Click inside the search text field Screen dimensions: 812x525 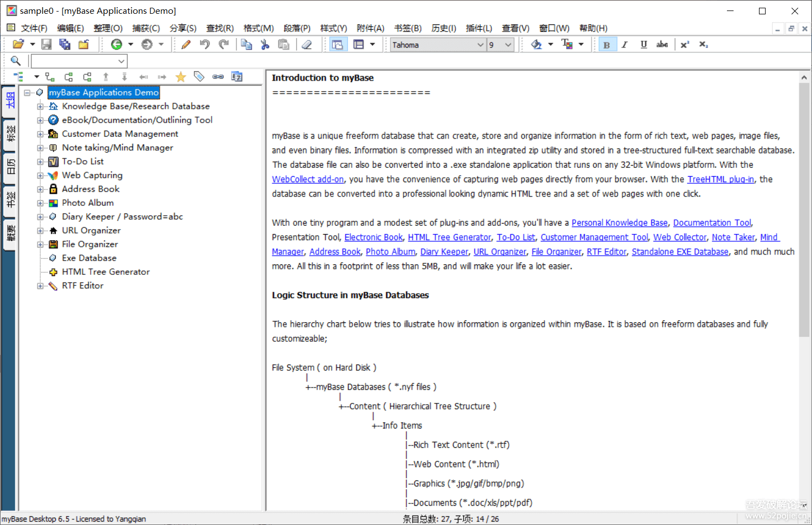pyautogui.click(x=74, y=61)
